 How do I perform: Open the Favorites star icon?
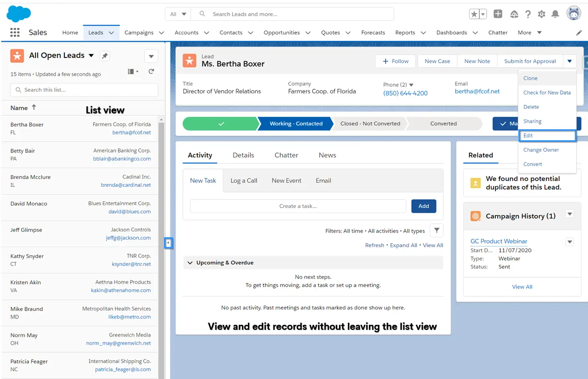pyautogui.click(x=474, y=14)
